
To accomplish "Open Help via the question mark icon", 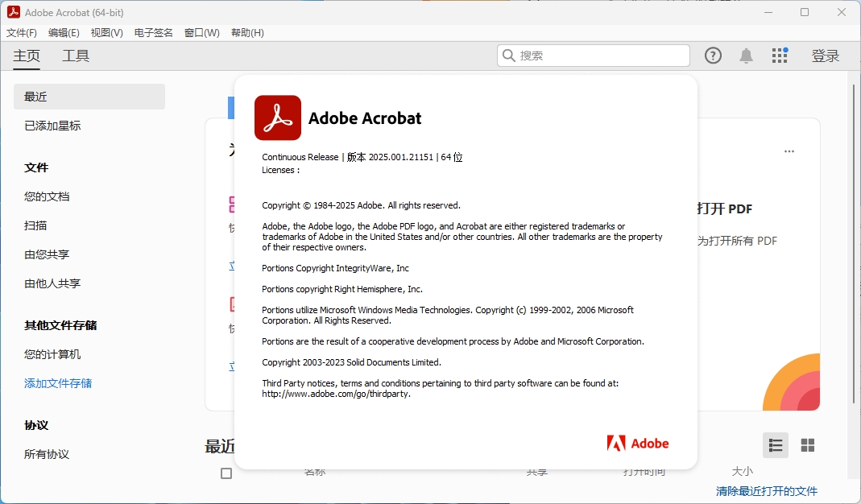I will 713,56.
